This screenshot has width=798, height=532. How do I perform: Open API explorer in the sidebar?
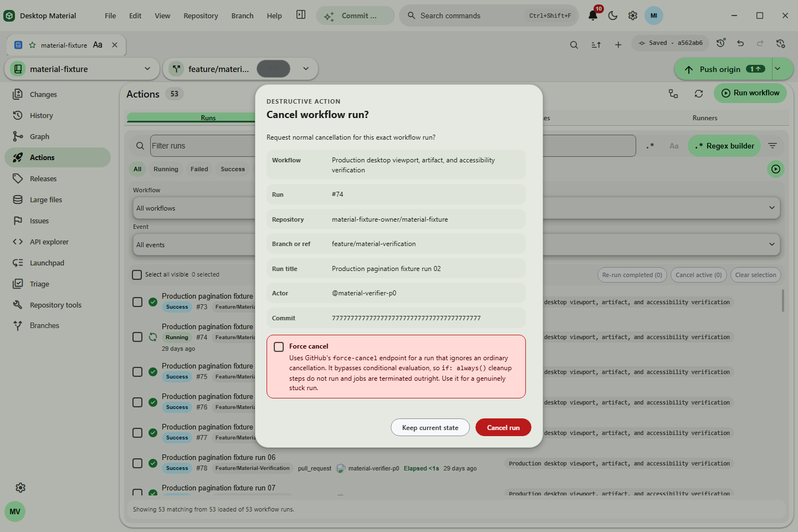click(x=58, y=242)
